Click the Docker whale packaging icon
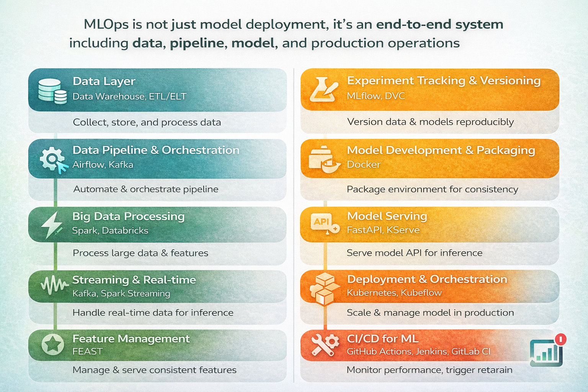This screenshot has height=392, width=588. pyautogui.click(x=324, y=160)
